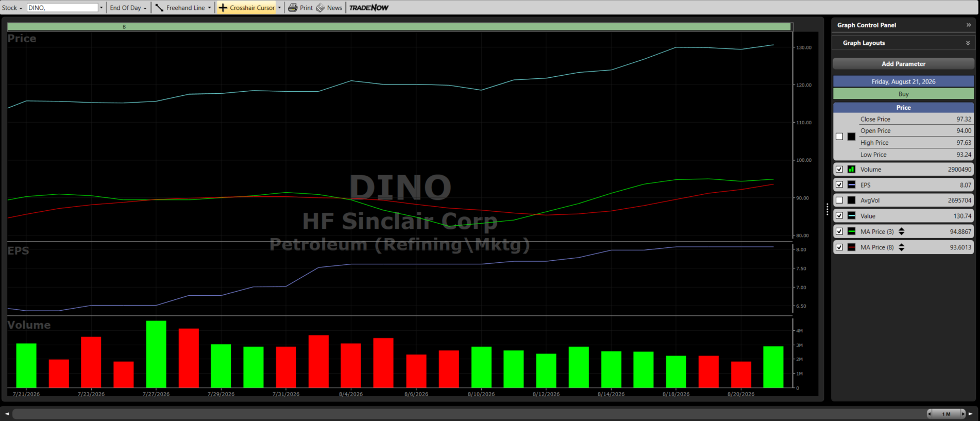This screenshot has width=980, height=421.
Task: Adjust the MA Price (8) period stepper
Action: pyautogui.click(x=902, y=247)
